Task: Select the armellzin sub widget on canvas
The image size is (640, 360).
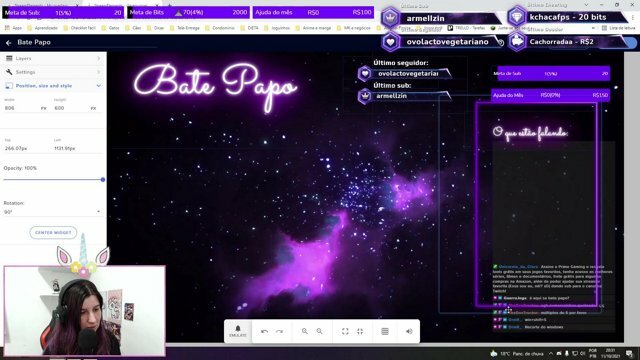Action: (404, 96)
